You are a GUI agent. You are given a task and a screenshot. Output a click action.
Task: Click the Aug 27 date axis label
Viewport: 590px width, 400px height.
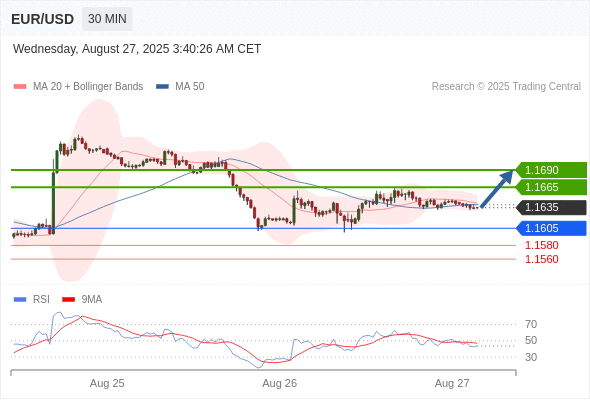[452, 383]
